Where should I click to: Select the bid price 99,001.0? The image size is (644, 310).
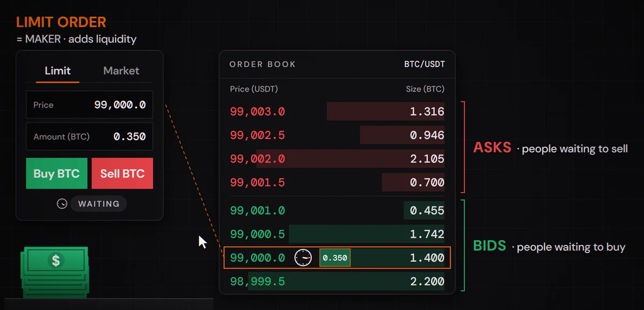258,211
